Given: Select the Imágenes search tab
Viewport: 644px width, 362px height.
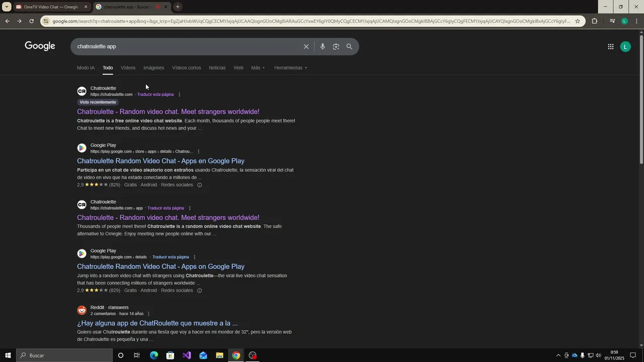Looking at the screenshot, I should pos(153,68).
